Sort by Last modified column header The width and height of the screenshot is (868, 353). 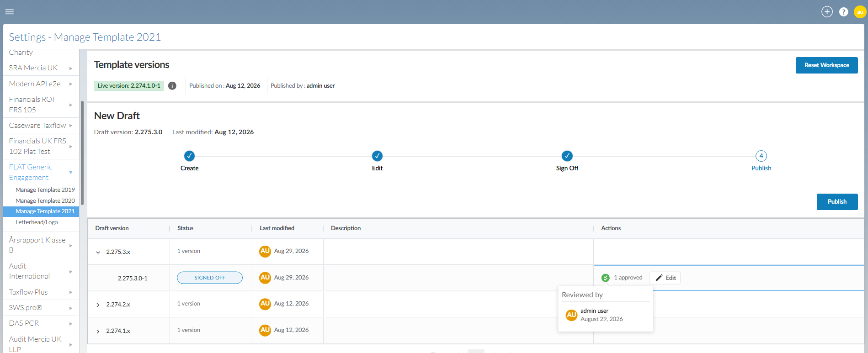(x=277, y=228)
